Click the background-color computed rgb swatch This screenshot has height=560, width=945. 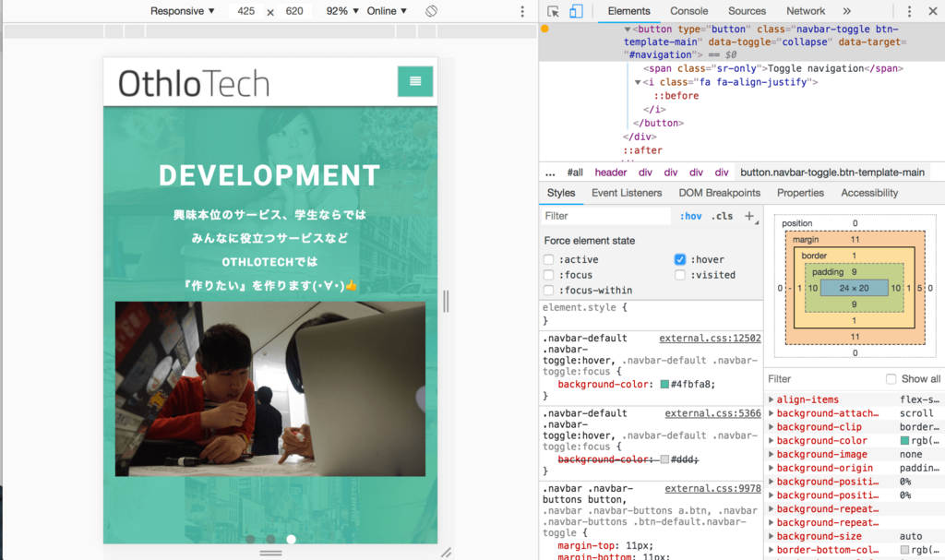coord(904,441)
